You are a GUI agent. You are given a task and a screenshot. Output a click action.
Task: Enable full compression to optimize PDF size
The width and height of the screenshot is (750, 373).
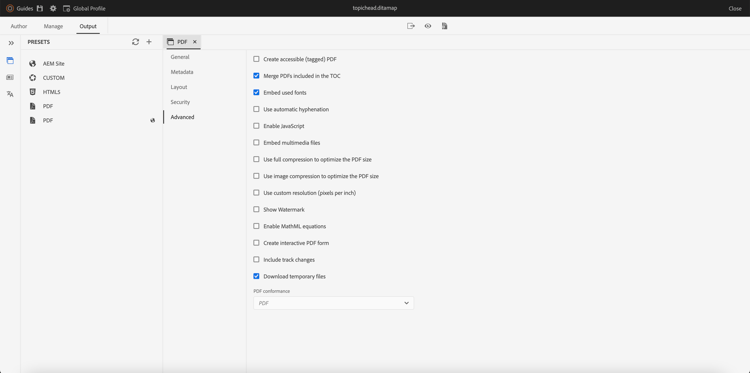[256, 159]
